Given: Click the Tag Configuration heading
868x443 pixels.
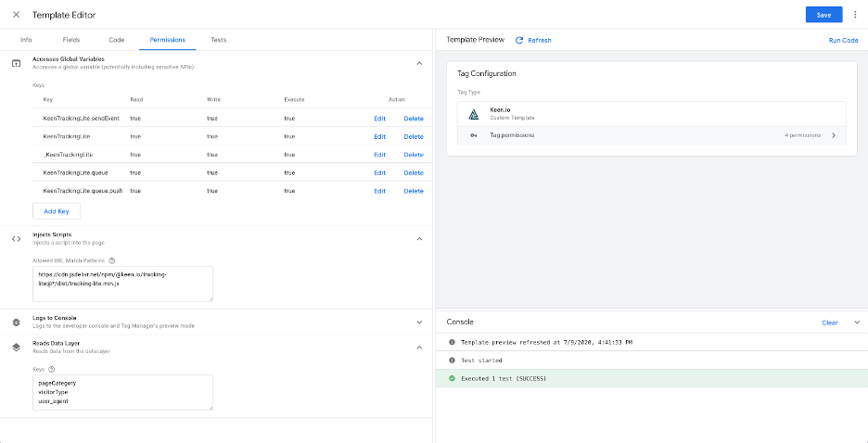Looking at the screenshot, I should [x=487, y=73].
